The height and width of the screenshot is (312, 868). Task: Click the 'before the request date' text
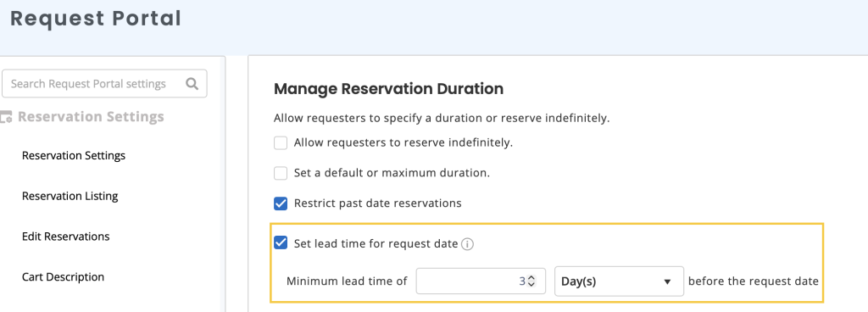[754, 281]
